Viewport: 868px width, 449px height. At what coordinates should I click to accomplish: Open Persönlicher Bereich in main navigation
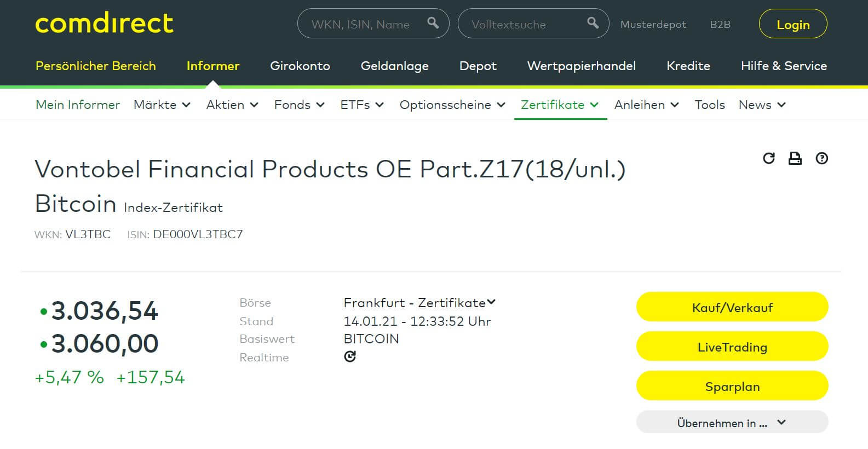96,66
